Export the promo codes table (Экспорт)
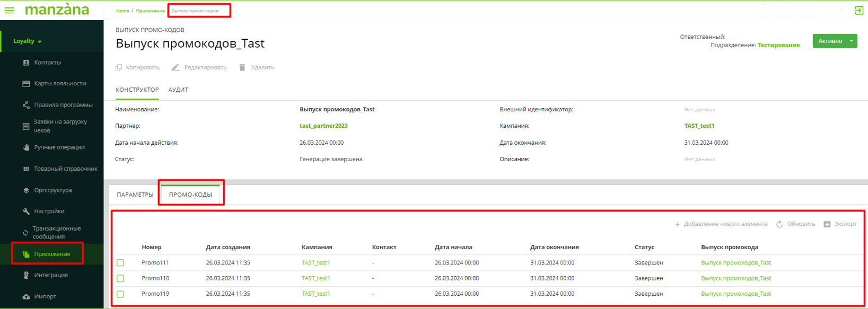 click(840, 224)
